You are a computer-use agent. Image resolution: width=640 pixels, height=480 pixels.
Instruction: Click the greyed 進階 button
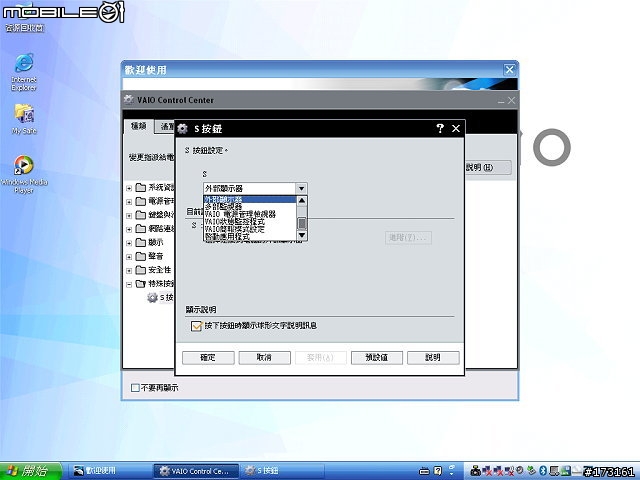tap(408, 238)
